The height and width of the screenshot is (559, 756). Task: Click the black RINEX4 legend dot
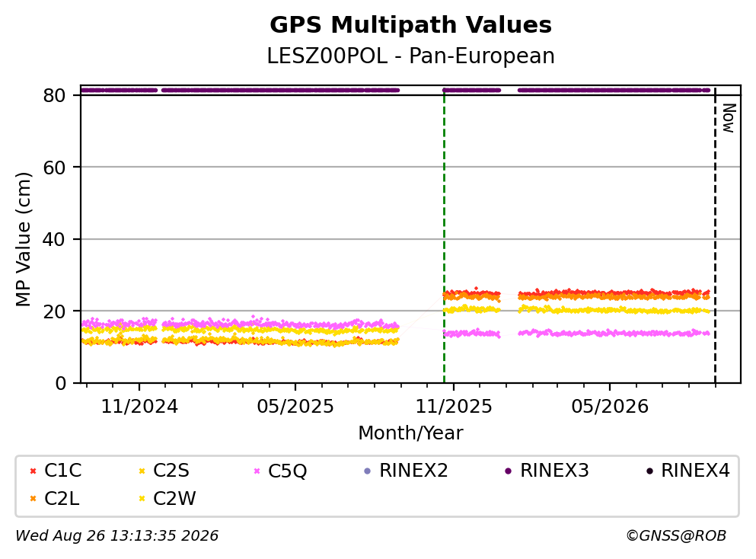[x=649, y=471]
